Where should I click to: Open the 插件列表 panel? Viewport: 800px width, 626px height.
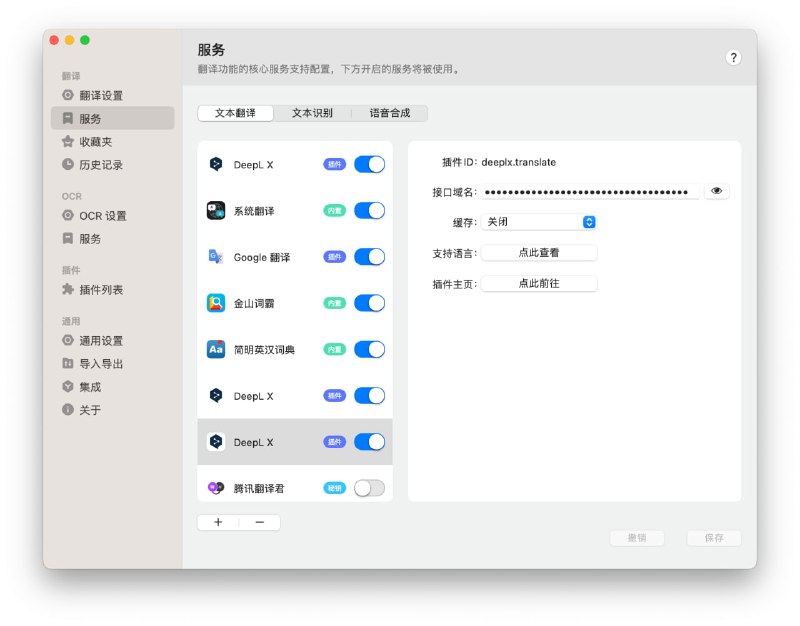point(94,288)
